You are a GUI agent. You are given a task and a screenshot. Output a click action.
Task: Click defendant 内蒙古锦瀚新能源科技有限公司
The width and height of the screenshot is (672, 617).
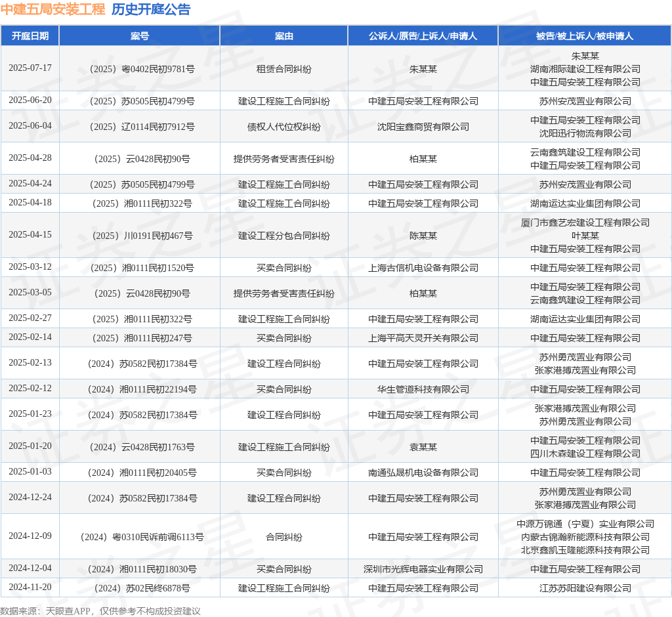pos(585,537)
